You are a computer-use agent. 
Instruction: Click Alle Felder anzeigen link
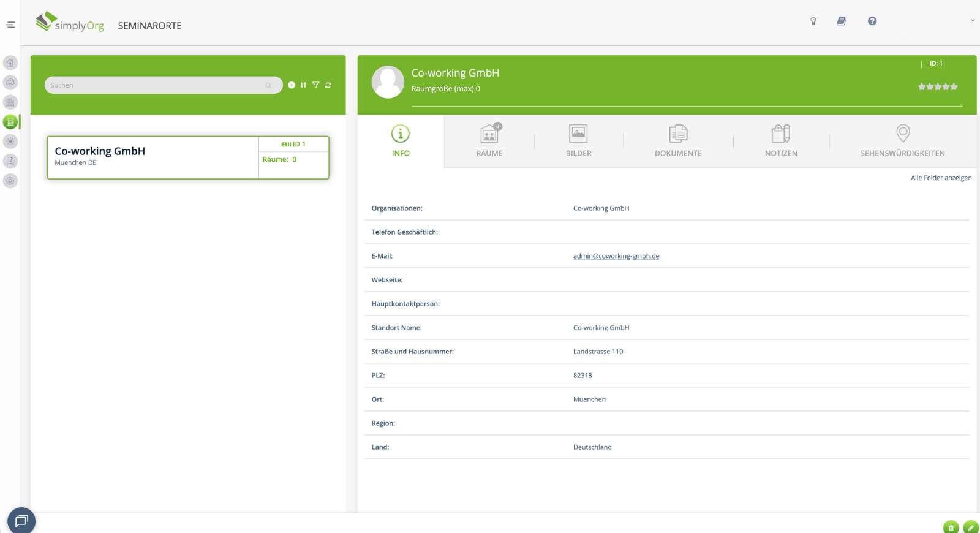point(941,178)
